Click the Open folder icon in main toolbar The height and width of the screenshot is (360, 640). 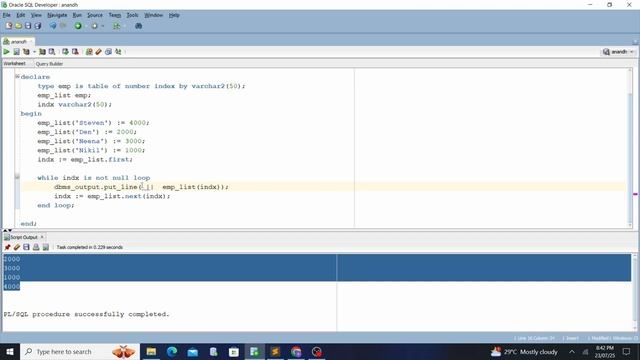(x=18, y=26)
